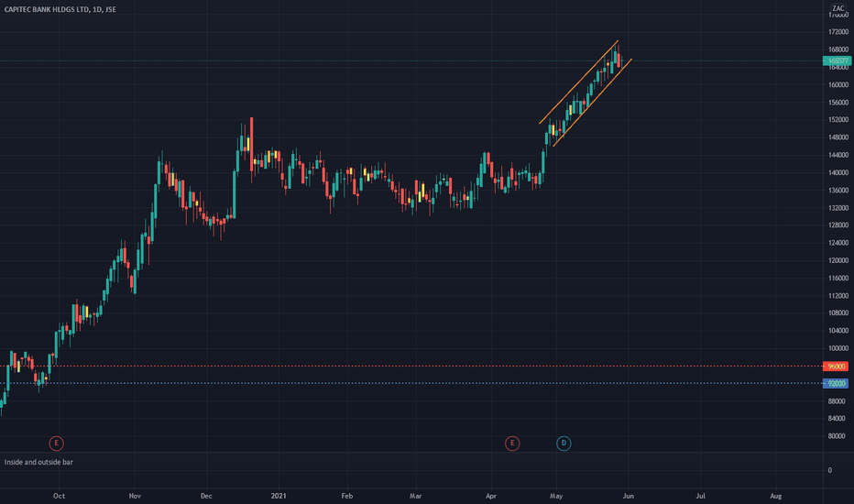Click the blue dotted 92000 horizontal line
854x504 pixels.
[x=411, y=384]
